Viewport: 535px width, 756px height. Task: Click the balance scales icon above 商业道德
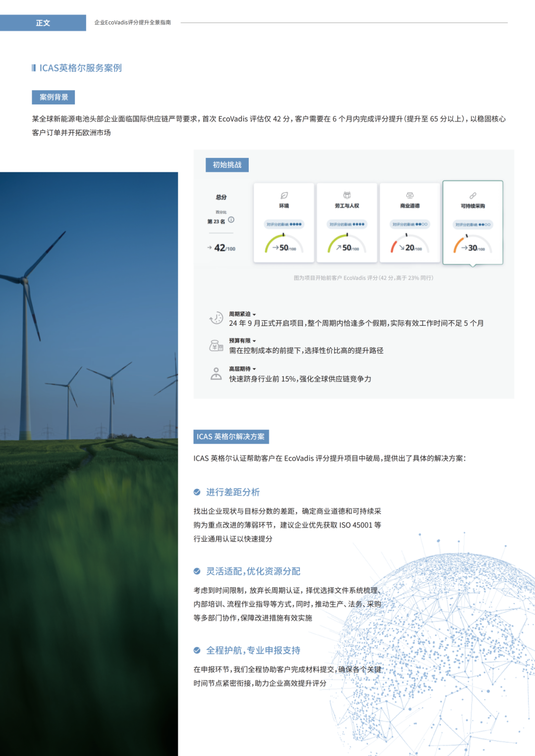click(x=410, y=196)
